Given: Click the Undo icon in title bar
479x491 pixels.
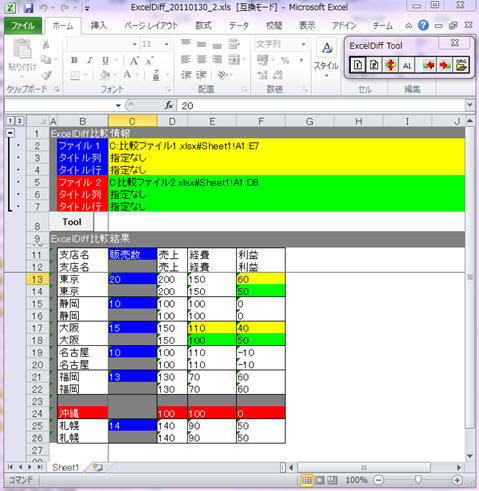Looking at the screenshot, I should coord(43,7).
